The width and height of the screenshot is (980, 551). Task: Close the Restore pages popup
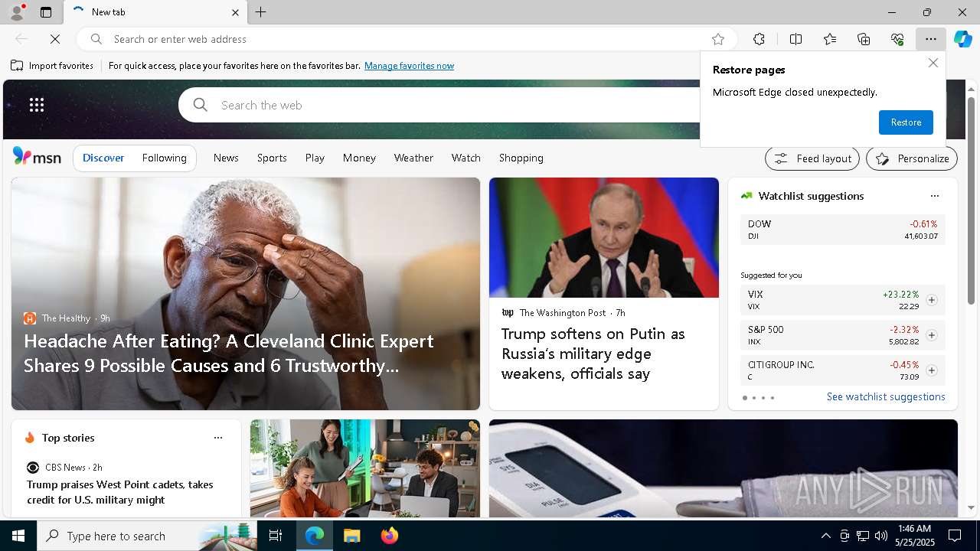[933, 63]
